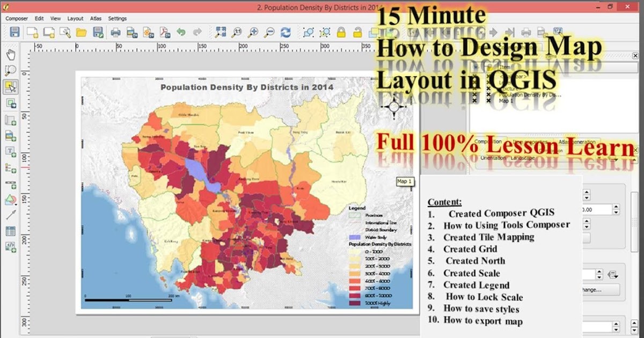The width and height of the screenshot is (644, 338).
Task: Select the Add new legend tool
Action: coord(11,168)
